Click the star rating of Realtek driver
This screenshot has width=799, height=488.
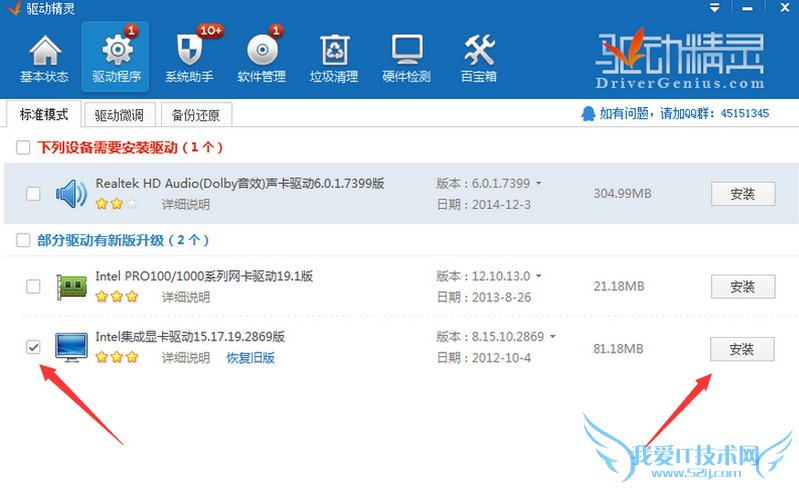click(117, 204)
